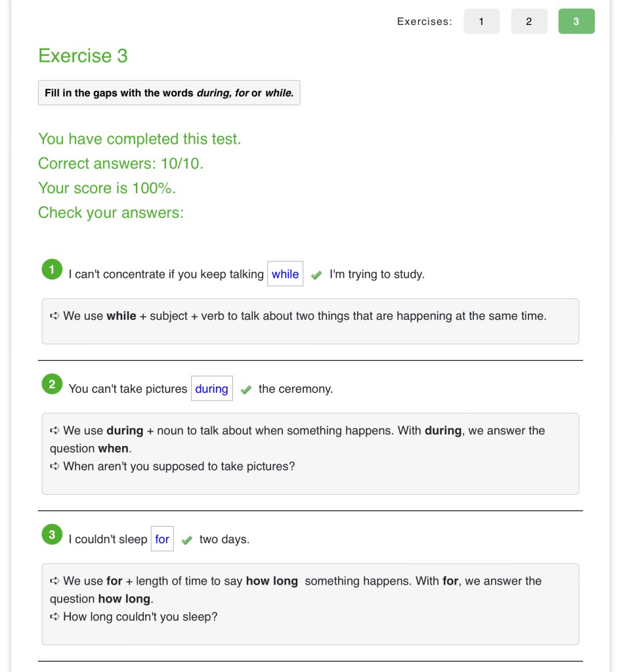Click the "Fill in the gaps" instruction box
The image size is (621, 672).
pyautogui.click(x=169, y=93)
